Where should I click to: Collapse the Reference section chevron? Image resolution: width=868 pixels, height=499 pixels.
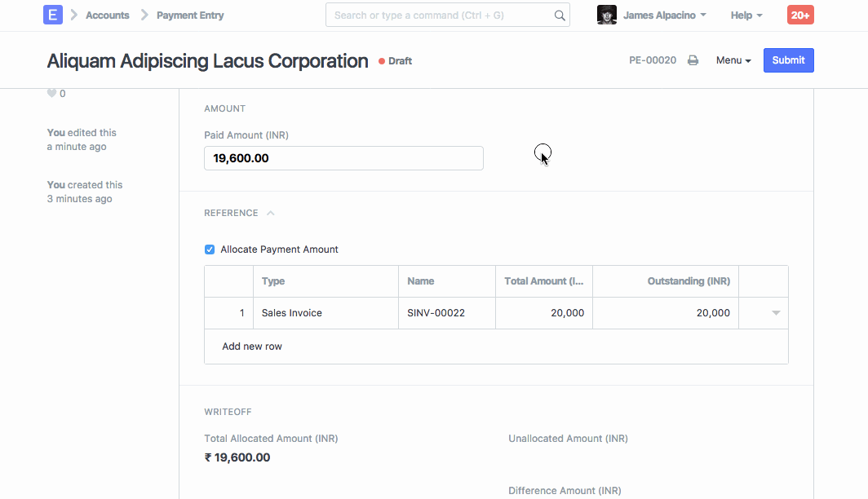tap(271, 213)
